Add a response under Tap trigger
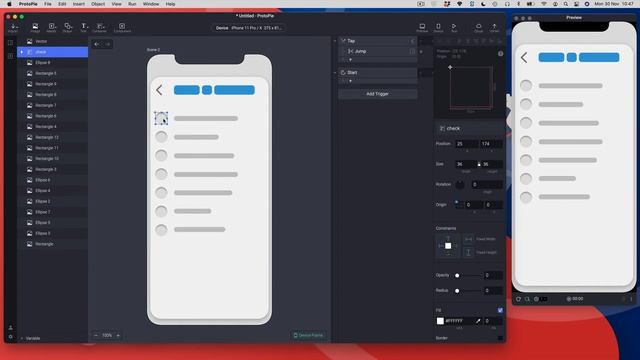This screenshot has height=360, width=640. pos(350,60)
